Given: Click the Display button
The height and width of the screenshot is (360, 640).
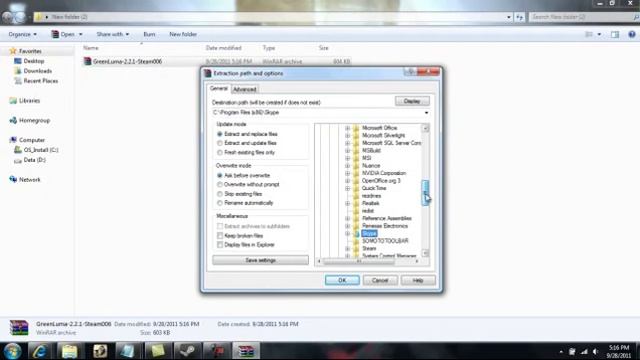Looking at the screenshot, I should (x=412, y=101).
